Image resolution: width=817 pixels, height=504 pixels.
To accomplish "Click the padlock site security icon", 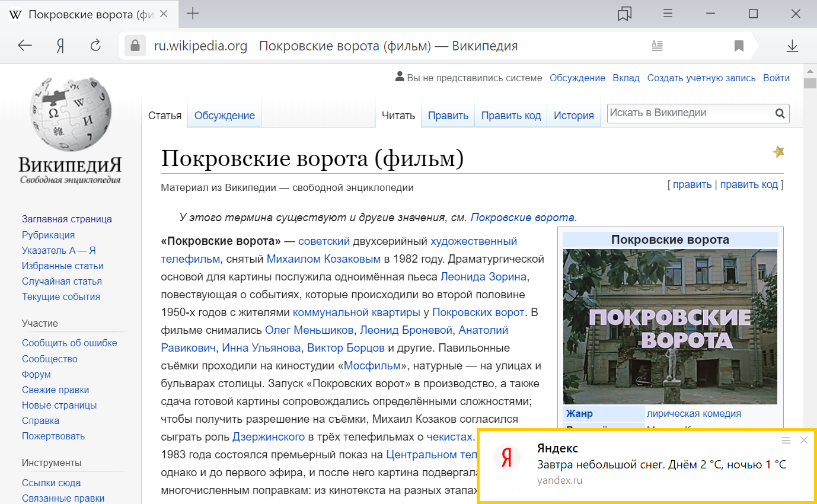I will pos(135,46).
